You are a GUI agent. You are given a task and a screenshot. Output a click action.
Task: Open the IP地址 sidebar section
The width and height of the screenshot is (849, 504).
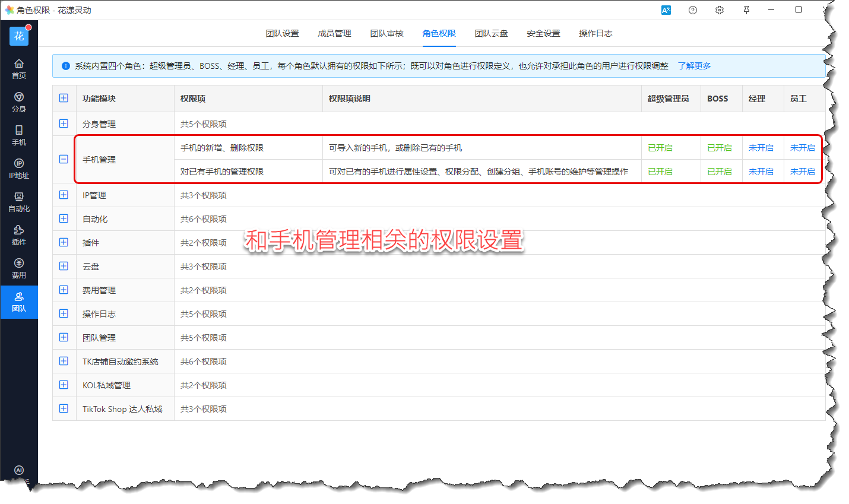tap(19, 169)
